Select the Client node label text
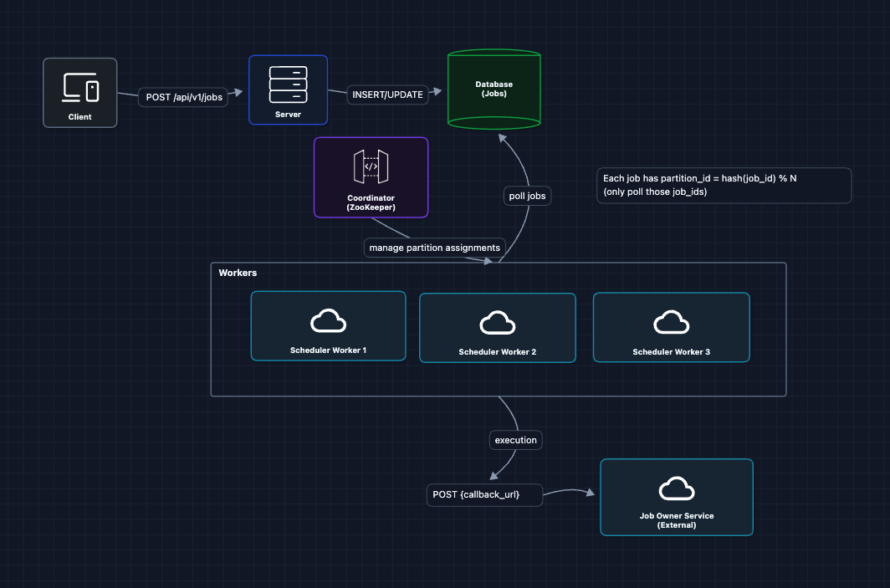 80,117
